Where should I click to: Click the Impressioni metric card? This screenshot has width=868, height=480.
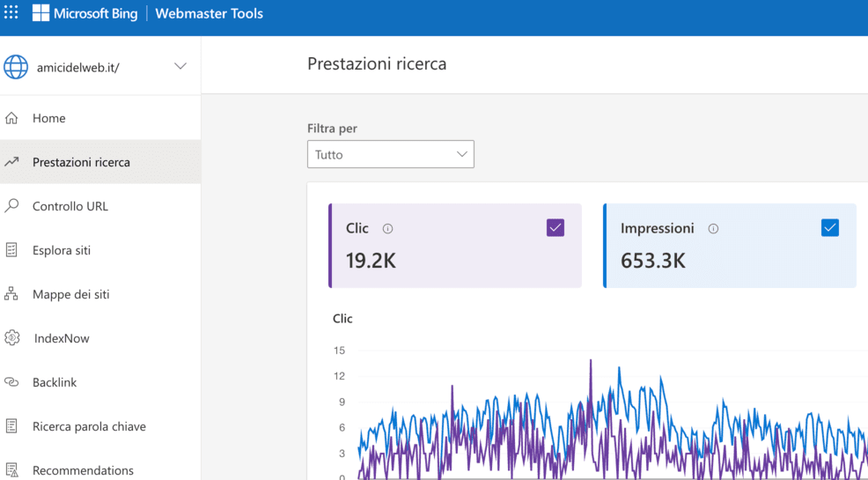click(730, 245)
